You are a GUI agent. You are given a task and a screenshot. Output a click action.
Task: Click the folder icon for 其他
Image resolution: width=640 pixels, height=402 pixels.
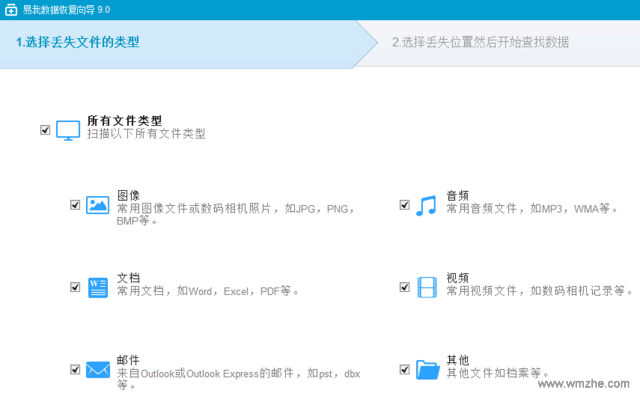point(428,370)
